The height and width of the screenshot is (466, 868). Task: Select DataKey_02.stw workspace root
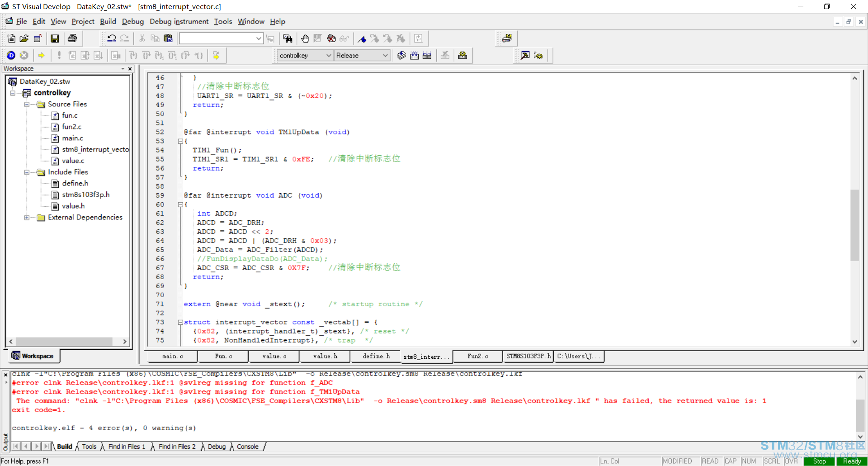[x=45, y=81]
